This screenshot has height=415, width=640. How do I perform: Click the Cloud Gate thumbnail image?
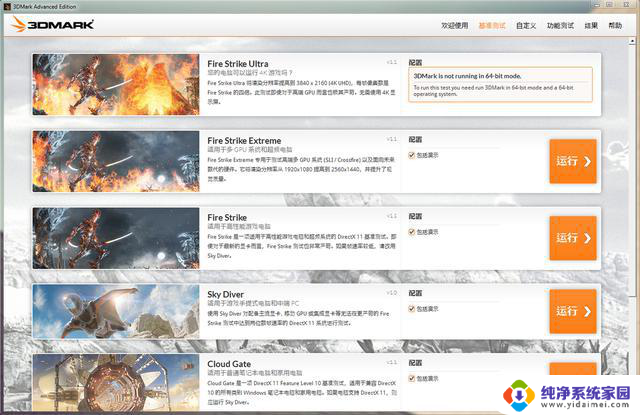tap(116, 382)
